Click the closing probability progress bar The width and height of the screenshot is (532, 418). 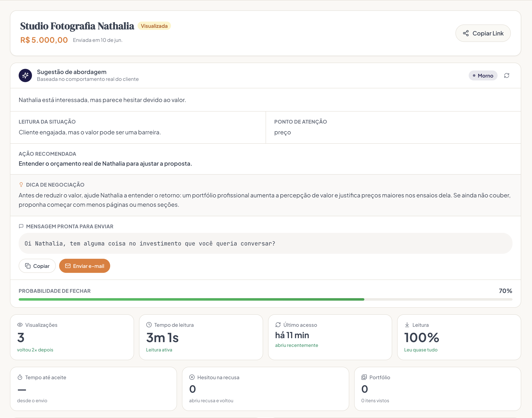[x=266, y=299]
